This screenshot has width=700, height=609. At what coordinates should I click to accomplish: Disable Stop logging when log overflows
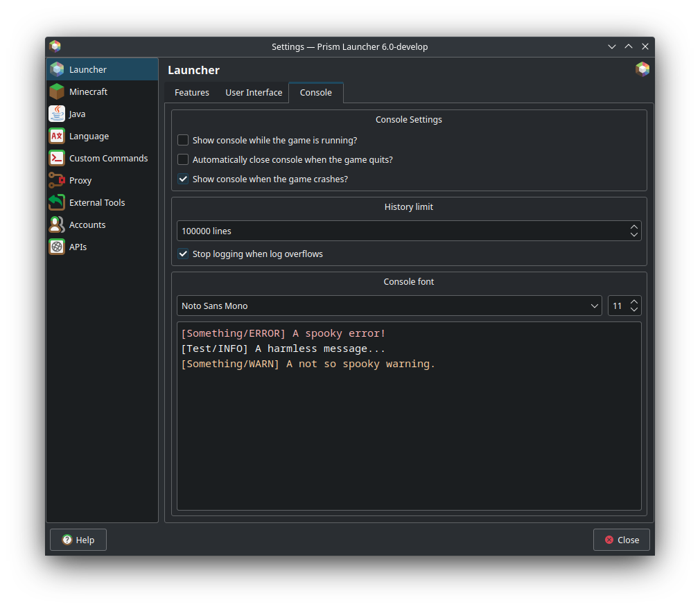[183, 254]
